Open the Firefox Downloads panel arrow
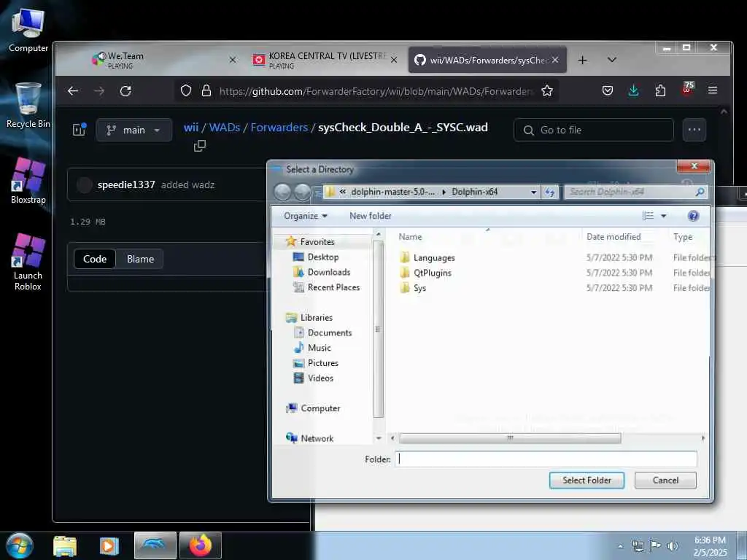Screen dimensions: 747x560 click(x=634, y=90)
